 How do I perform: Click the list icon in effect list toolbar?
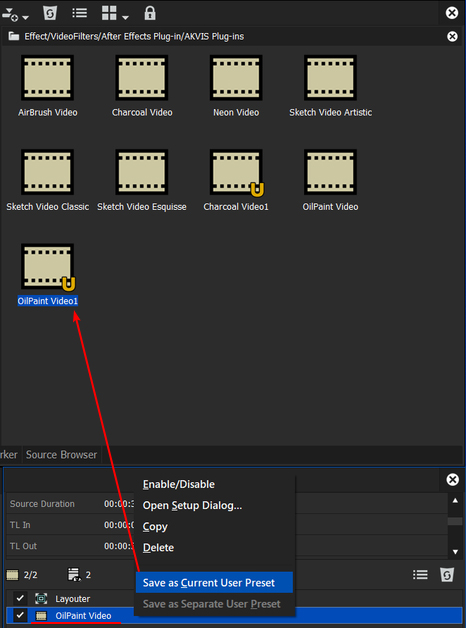(420, 575)
